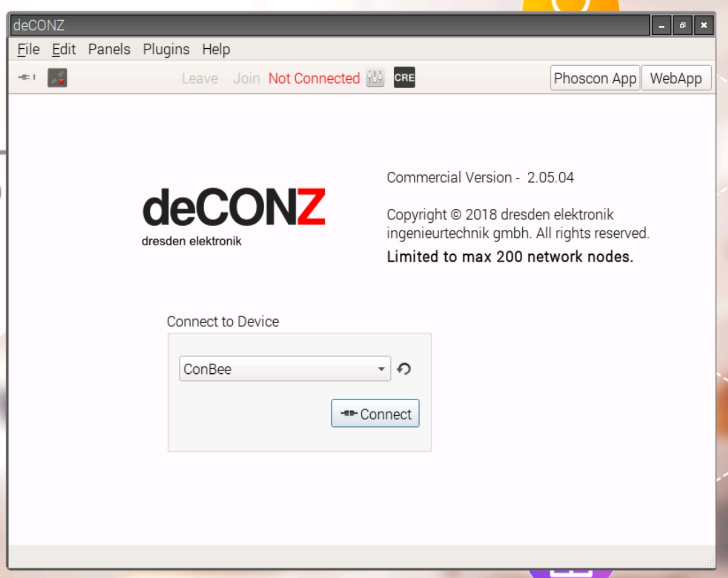
Task: Open the Panels menu
Action: tap(109, 49)
